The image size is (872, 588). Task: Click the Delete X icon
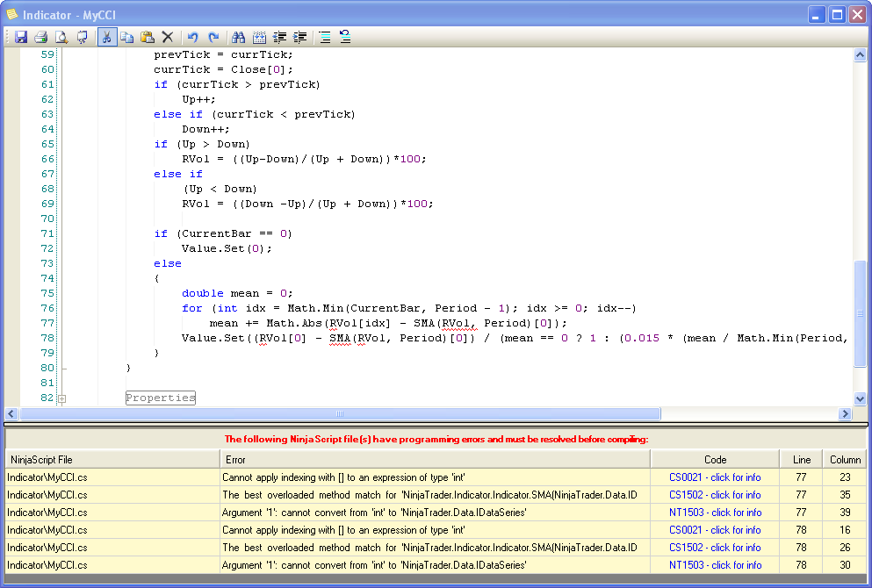[x=168, y=37]
